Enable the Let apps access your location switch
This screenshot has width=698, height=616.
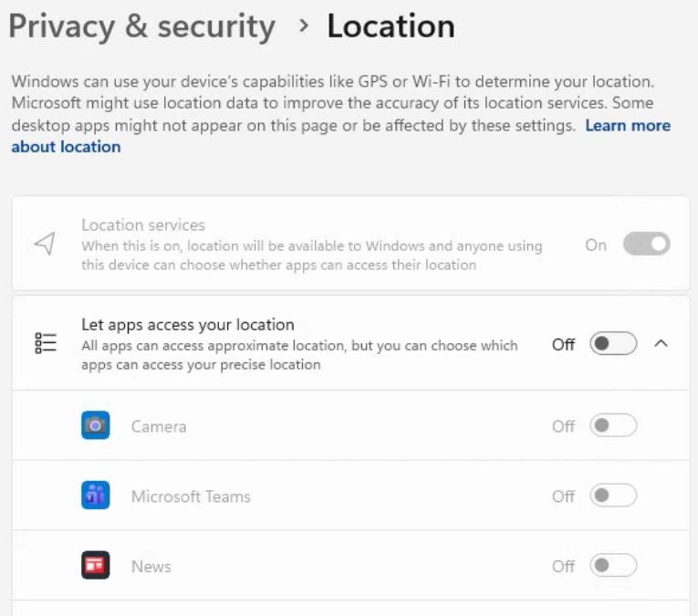pyautogui.click(x=612, y=344)
